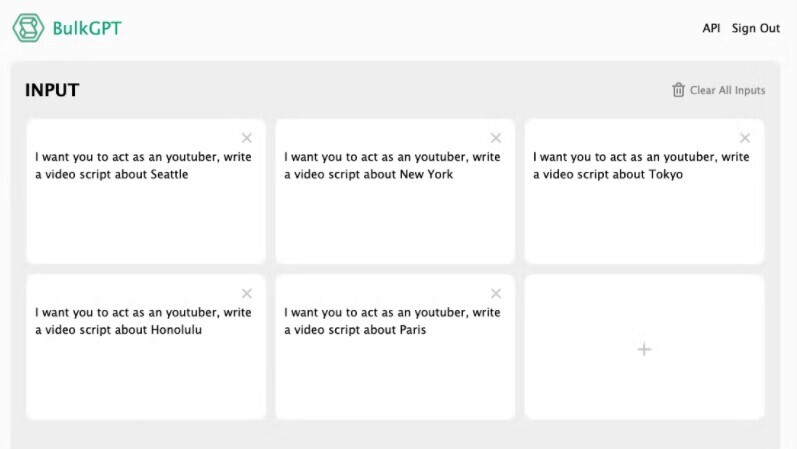Image resolution: width=797 pixels, height=449 pixels.
Task: Sign Out of the account
Action: (x=756, y=28)
